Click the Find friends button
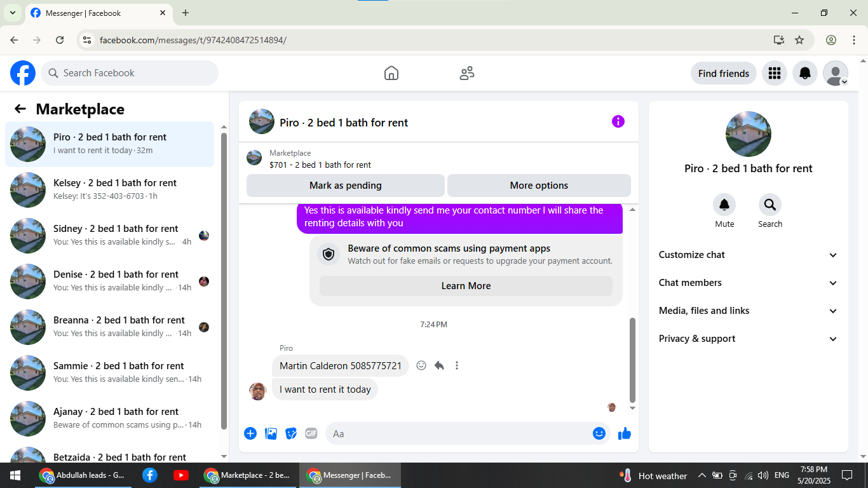This screenshot has height=488, width=868. tap(724, 73)
